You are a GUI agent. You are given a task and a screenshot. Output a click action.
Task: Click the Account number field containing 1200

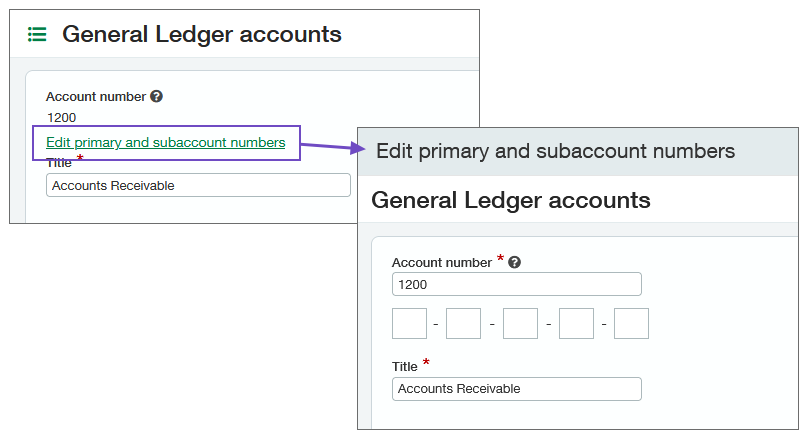(x=516, y=285)
